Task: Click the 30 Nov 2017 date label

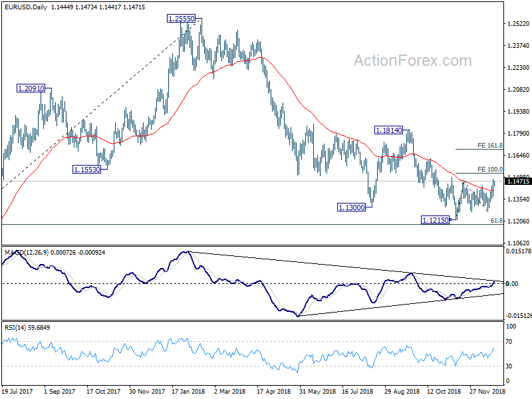Action: [146, 391]
